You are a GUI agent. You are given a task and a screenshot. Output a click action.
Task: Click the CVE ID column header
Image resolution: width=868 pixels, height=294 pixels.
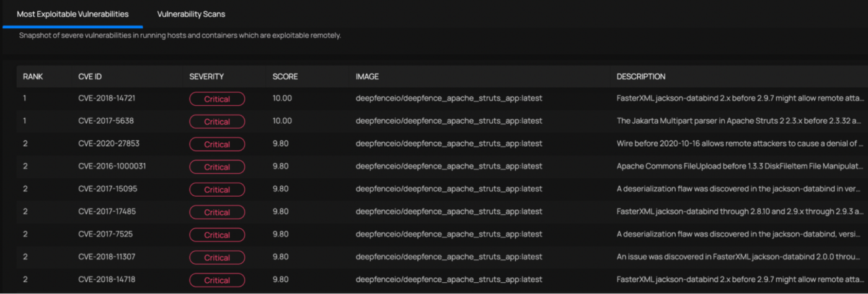[x=90, y=77]
